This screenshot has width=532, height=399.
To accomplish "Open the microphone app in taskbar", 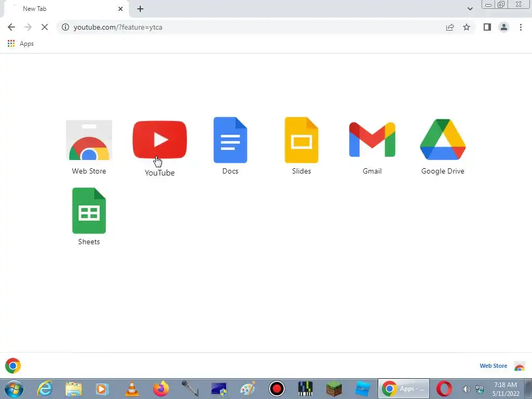I will (x=190, y=389).
